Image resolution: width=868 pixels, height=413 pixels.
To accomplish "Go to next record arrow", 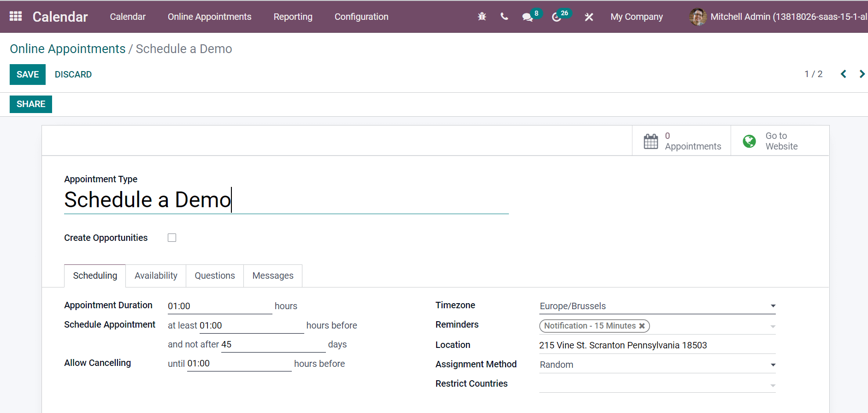I will click(x=862, y=74).
